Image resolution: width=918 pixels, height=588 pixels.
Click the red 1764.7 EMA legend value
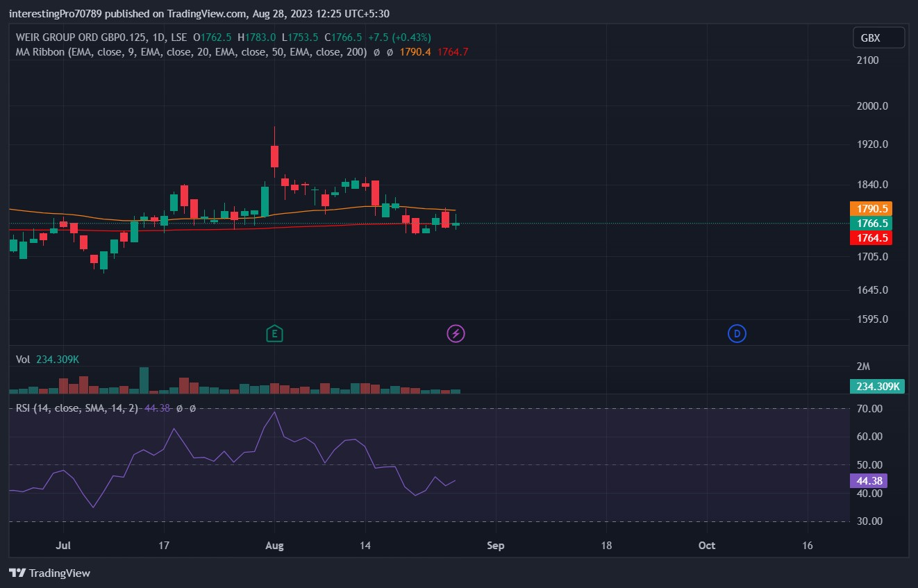pos(453,52)
